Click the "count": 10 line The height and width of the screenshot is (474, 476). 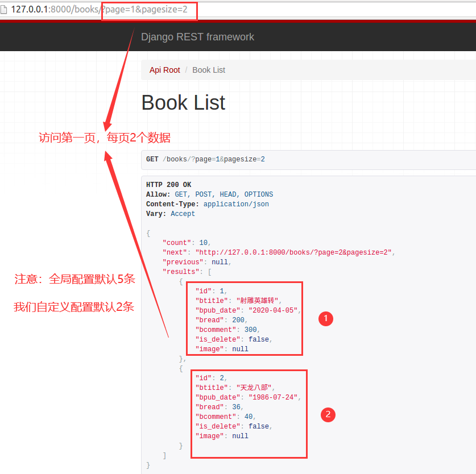[187, 243]
